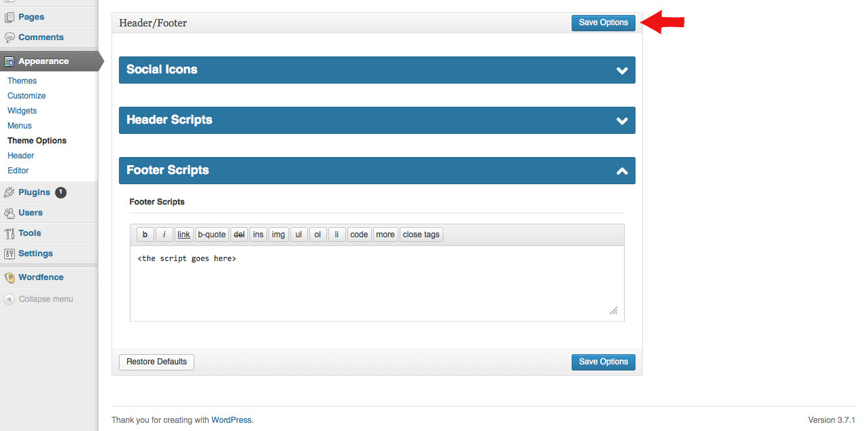Click the Comments speech bubble icon
868x431 pixels.
click(x=10, y=37)
